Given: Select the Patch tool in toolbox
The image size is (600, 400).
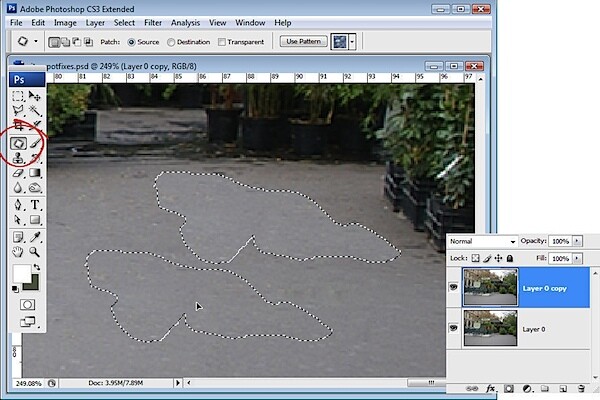Looking at the screenshot, I should tap(18, 144).
